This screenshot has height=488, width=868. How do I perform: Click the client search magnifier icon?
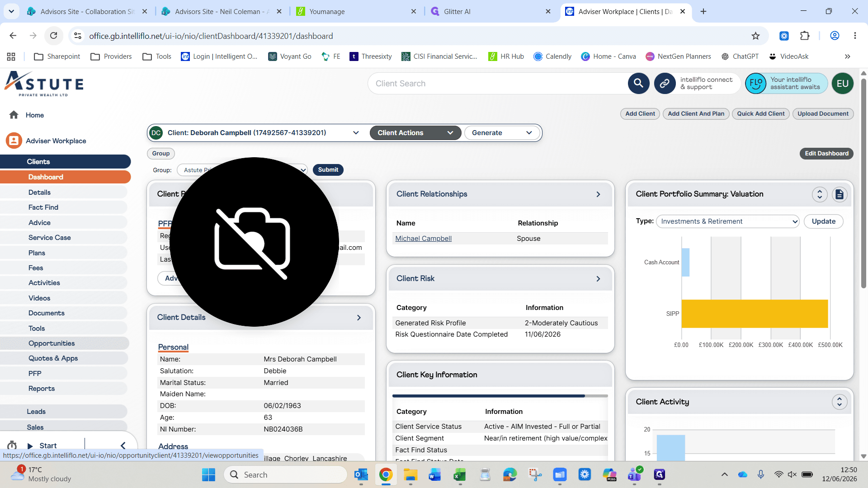pos(638,83)
